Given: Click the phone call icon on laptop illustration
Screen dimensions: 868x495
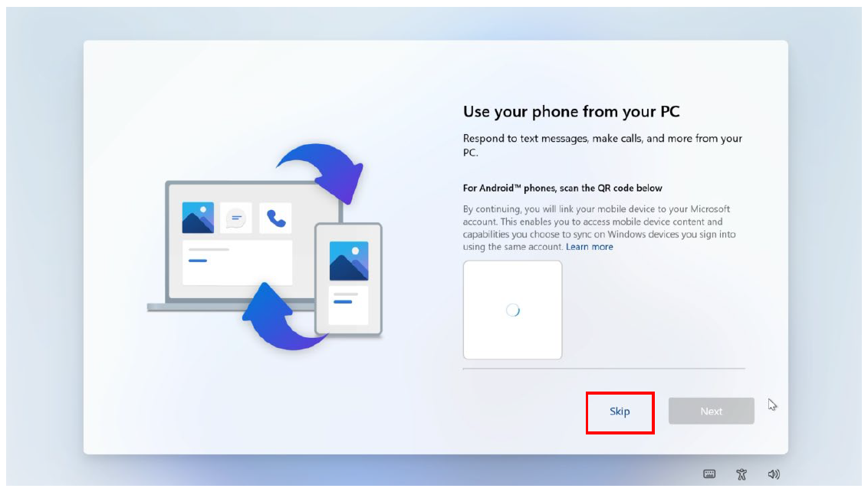Looking at the screenshot, I should [x=276, y=218].
